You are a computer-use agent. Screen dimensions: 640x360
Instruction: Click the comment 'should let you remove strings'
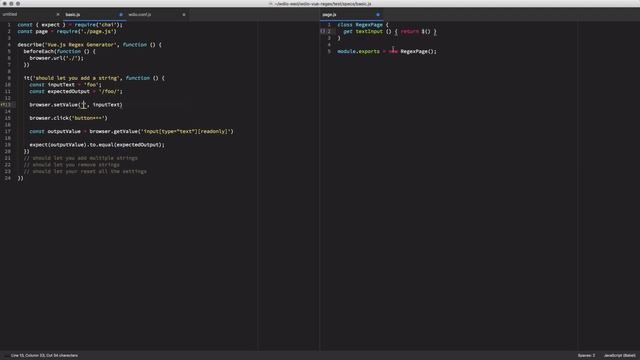point(71,165)
